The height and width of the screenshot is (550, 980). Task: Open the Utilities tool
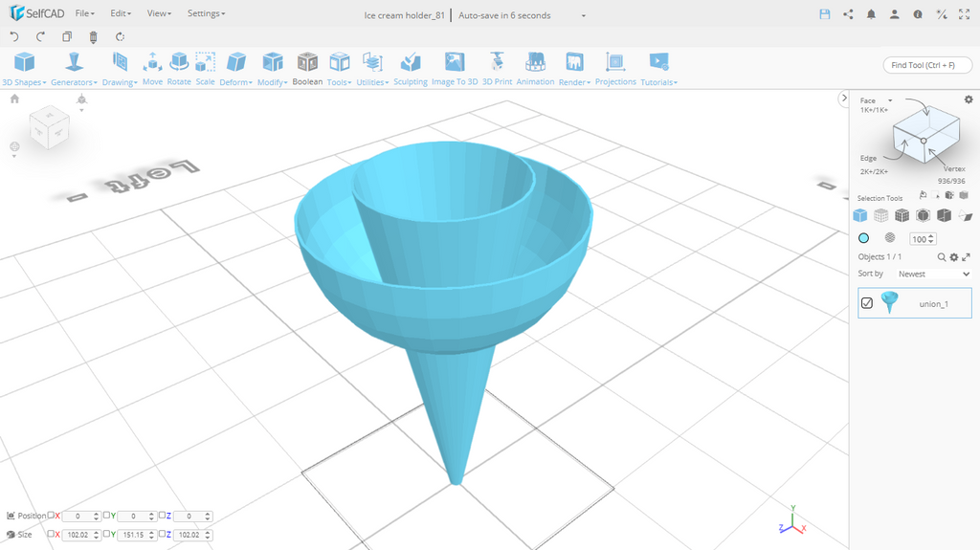372,70
